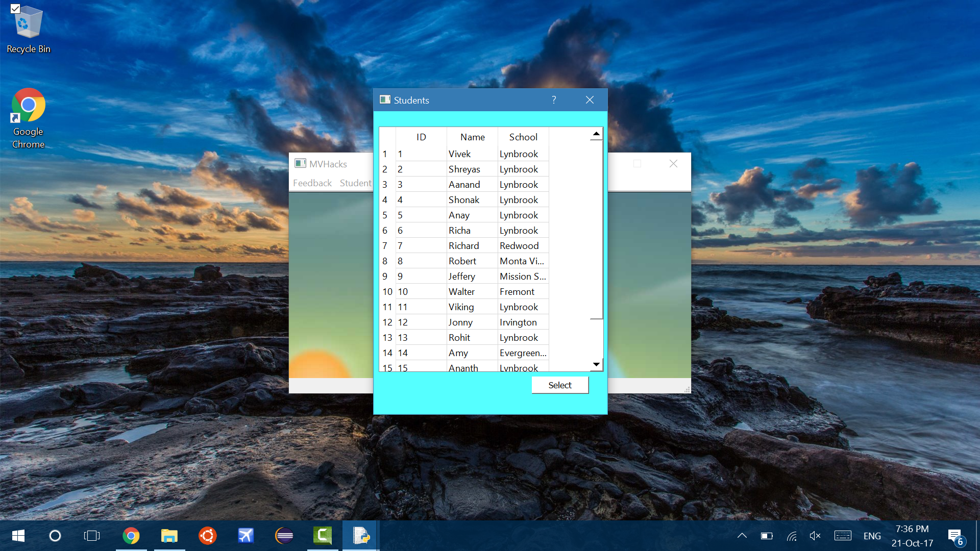Viewport: 980px width, 551px height.
Task: Click the Camtasia taskbar icon
Action: 322,536
